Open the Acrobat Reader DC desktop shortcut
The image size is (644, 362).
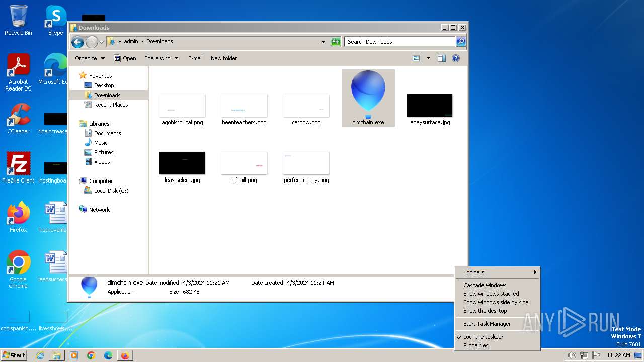[18, 72]
